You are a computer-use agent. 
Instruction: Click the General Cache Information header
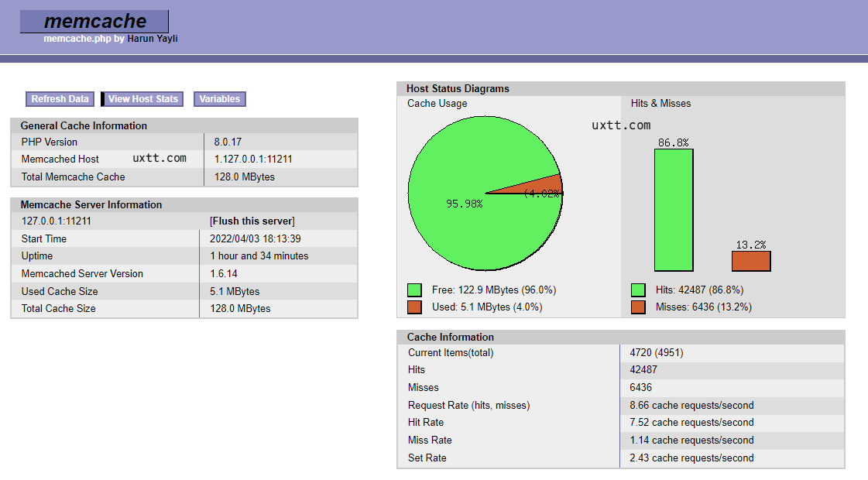click(x=84, y=125)
